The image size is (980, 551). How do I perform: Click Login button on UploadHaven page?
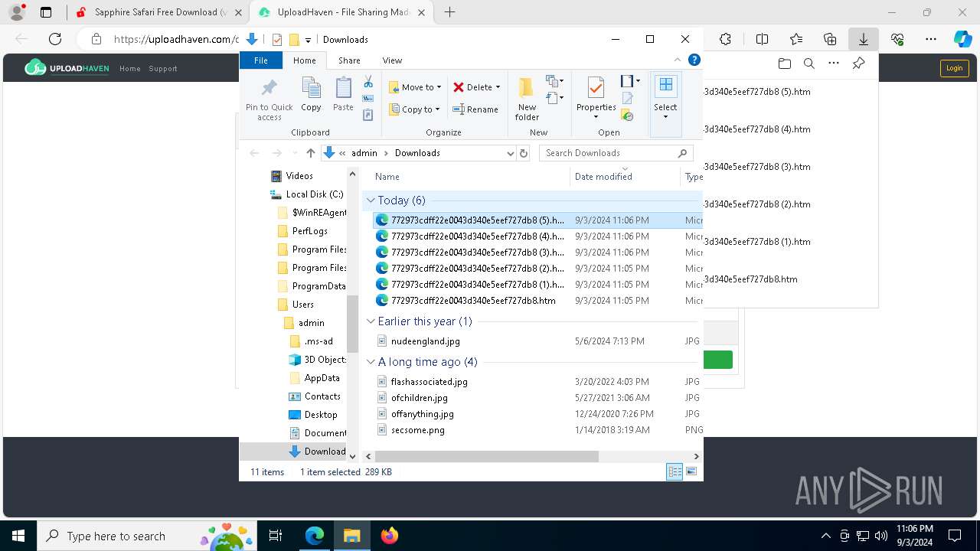click(x=954, y=68)
